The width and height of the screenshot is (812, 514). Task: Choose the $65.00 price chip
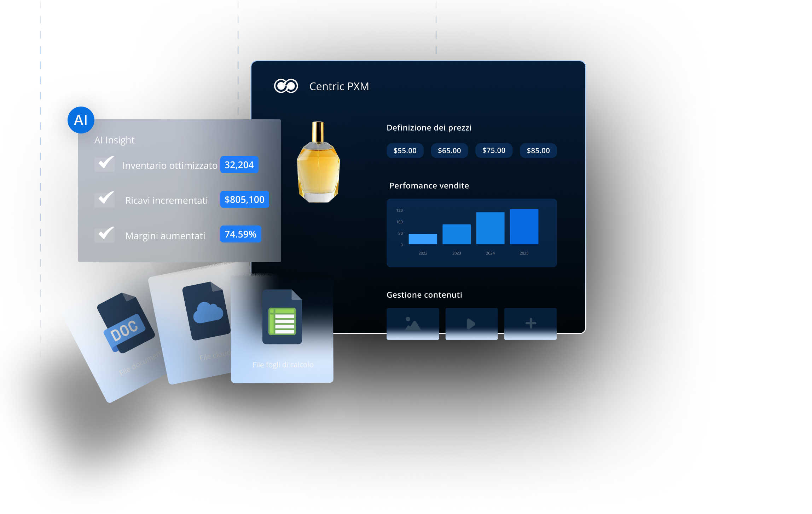[x=449, y=150]
